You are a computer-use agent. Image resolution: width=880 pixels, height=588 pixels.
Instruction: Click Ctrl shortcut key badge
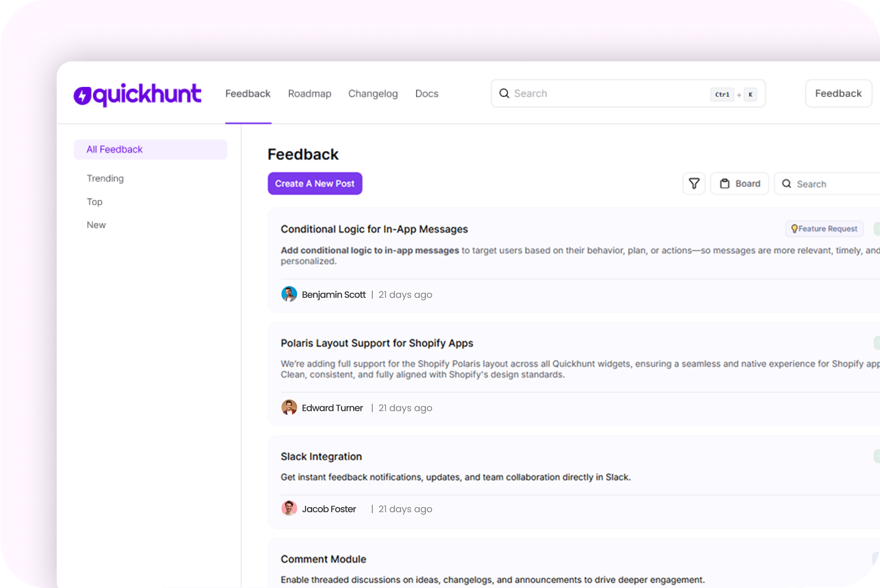[722, 94]
